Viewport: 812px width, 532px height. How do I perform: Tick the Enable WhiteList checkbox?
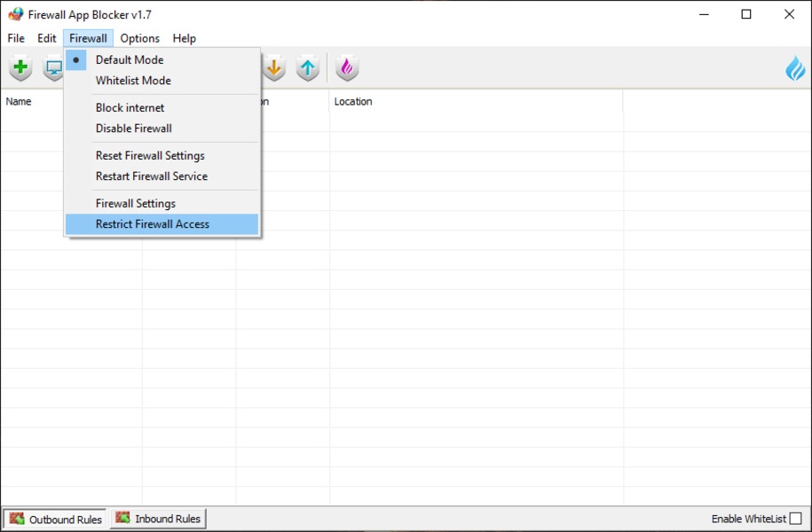click(795, 519)
